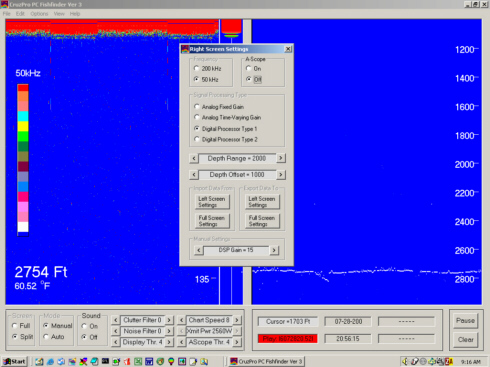Click the Pause button
The image size is (490, 367).
tap(465, 321)
